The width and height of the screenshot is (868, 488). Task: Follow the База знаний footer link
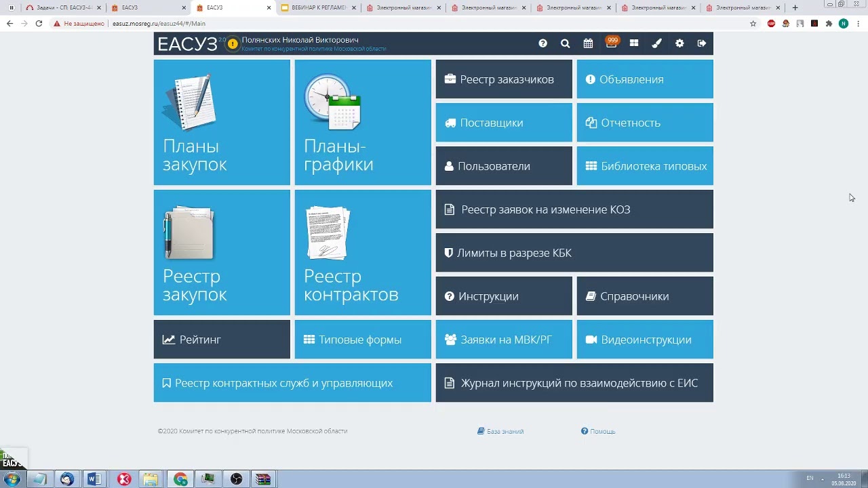(500, 431)
